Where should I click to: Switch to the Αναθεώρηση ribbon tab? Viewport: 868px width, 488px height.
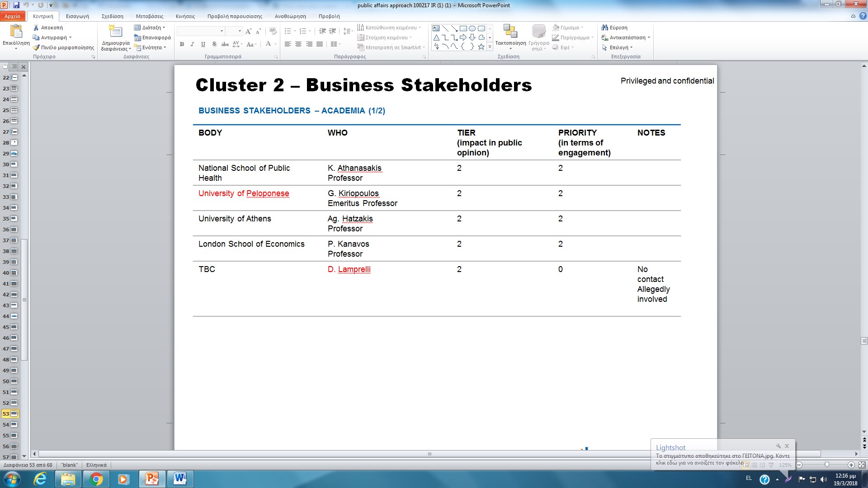pyautogui.click(x=290, y=16)
